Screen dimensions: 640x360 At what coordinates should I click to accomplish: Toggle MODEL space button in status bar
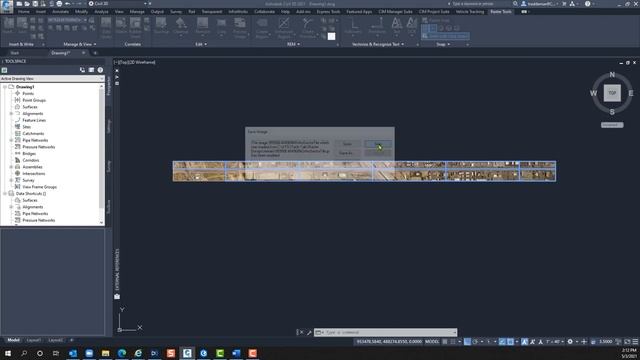click(x=432, y=342)
